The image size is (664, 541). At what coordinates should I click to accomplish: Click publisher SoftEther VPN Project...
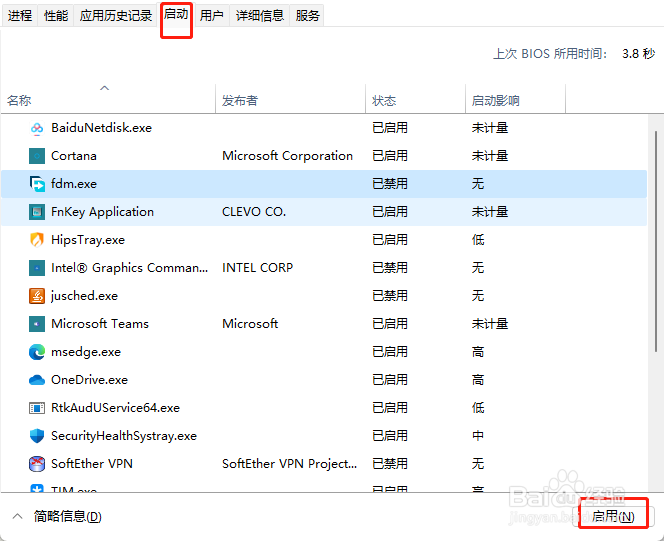[x=290, y=464]
